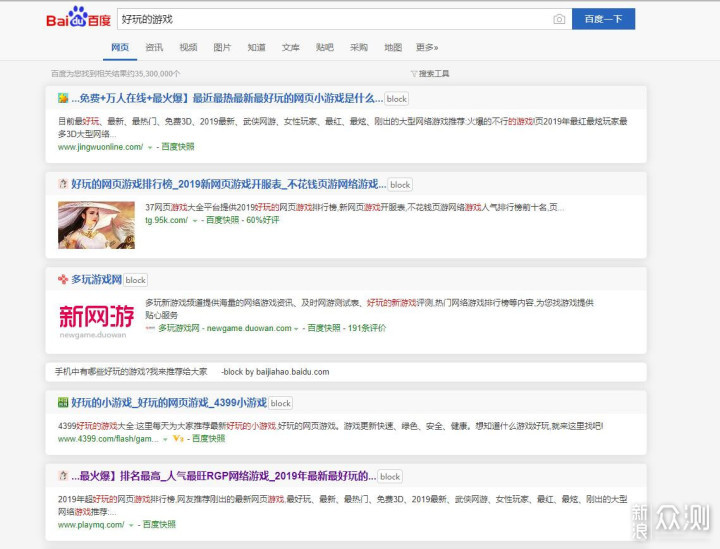
Task: Open 好玩的网页游戏排行榜 result link
Action: point(228,184)
